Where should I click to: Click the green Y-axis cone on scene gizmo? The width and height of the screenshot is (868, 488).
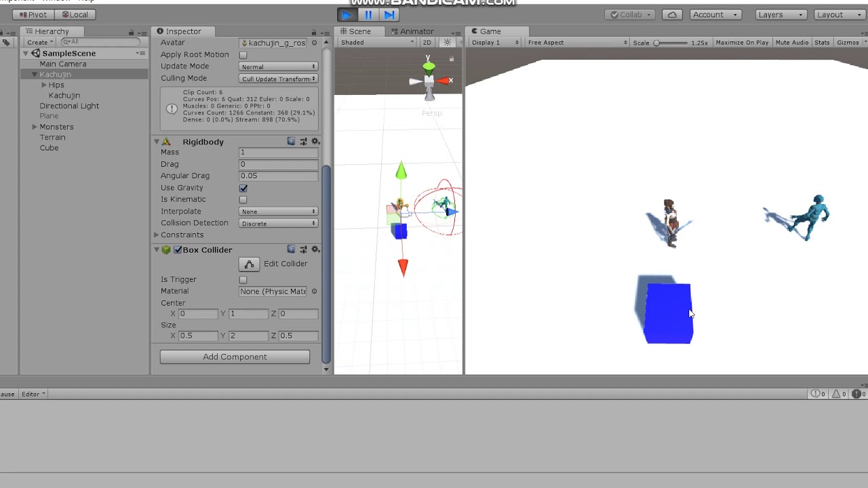click(x=429, y=66)
